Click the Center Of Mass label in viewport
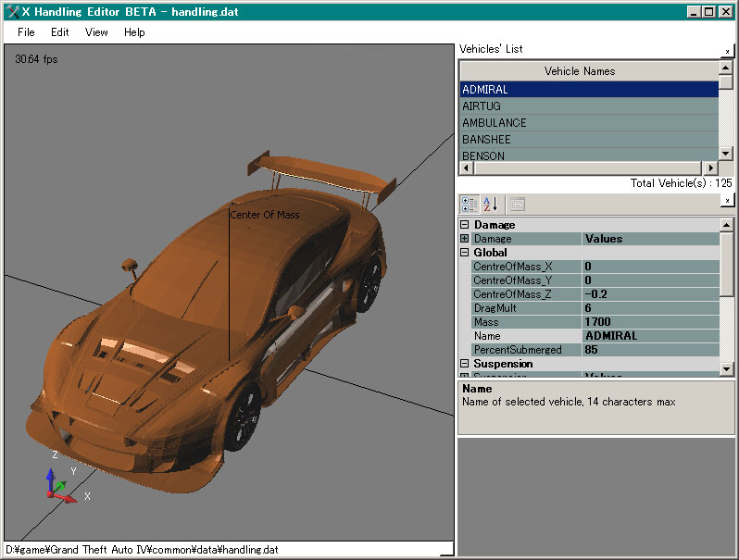Image resolution: width=739 pixels, height=560 pixels. tap(265, 215)
